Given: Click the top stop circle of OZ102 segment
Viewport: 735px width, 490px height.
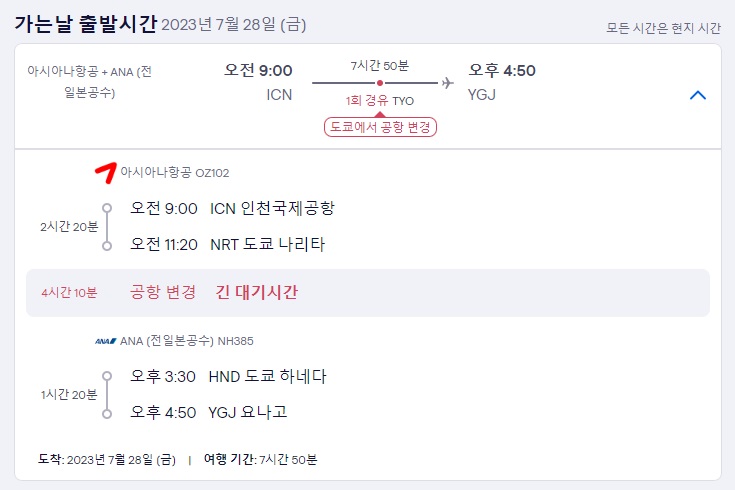Looking at the screenshot, I should point(107,208).
